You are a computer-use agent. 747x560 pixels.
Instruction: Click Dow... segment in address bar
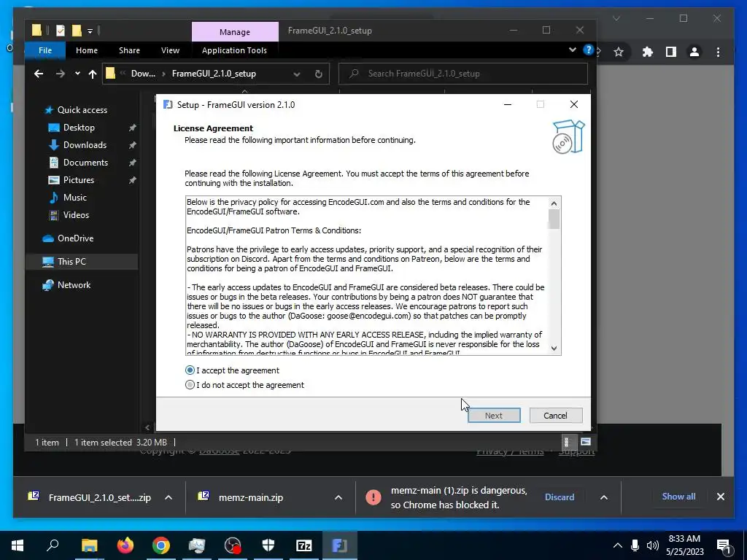(x=143, y=74)
